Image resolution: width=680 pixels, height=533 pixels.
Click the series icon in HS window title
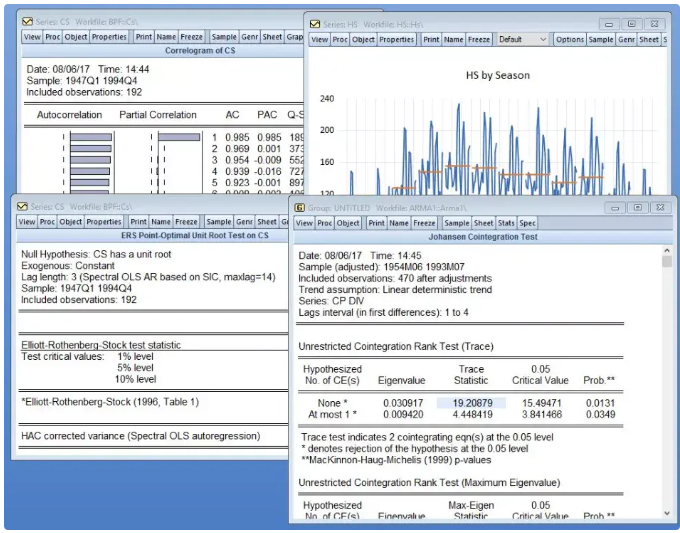click(315, 24)
